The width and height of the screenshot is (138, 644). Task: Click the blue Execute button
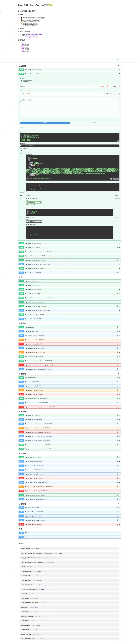point(45,123)
